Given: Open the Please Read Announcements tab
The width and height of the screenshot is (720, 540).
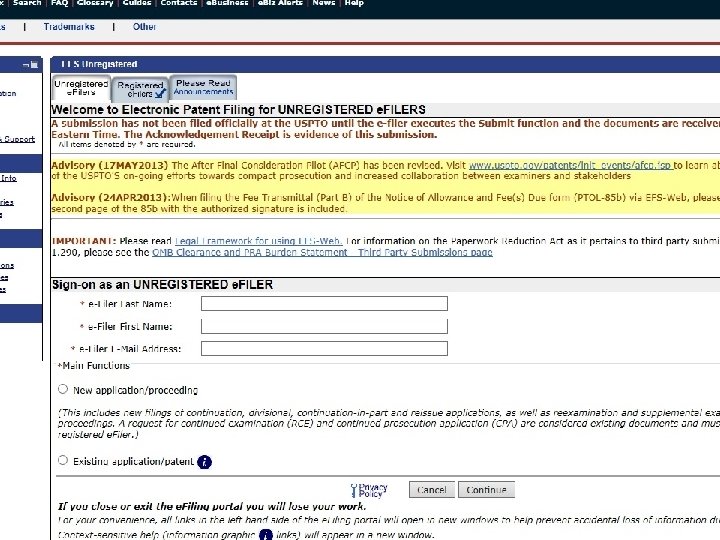Looking at the screenshot, I should [x=203, y=87].
